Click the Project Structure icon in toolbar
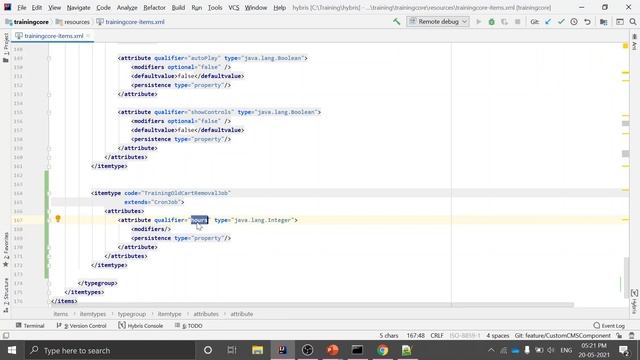 (x=603, y=22)
